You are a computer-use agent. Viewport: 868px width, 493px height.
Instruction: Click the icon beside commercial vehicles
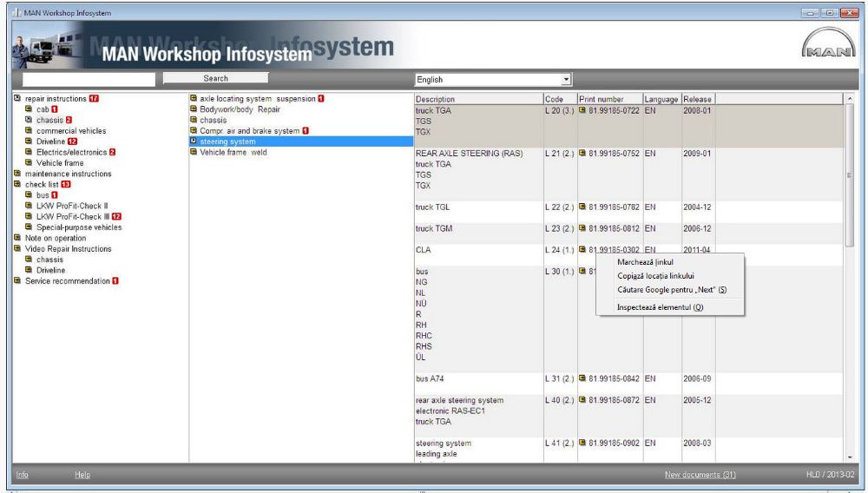(x=29, y=130)
